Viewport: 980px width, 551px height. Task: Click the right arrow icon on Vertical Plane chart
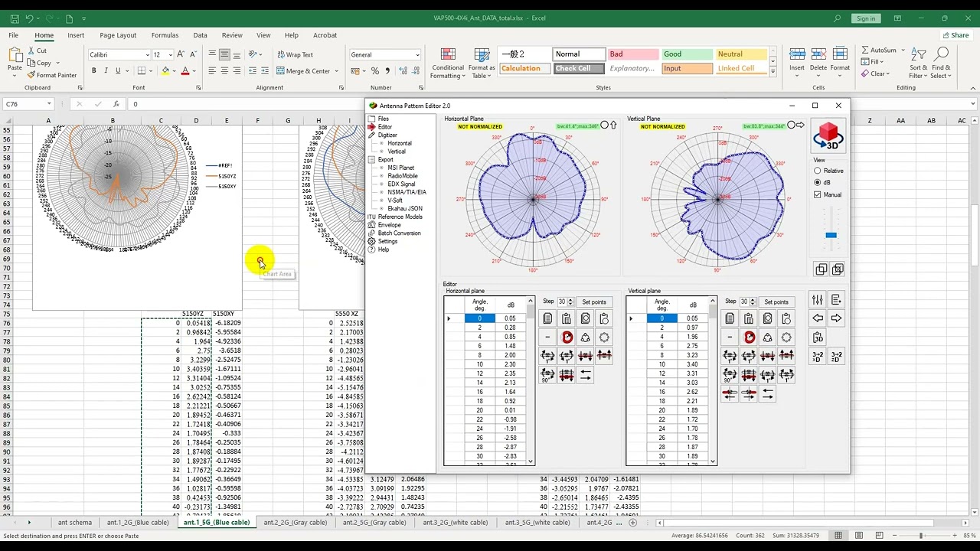tap(801, 125)
